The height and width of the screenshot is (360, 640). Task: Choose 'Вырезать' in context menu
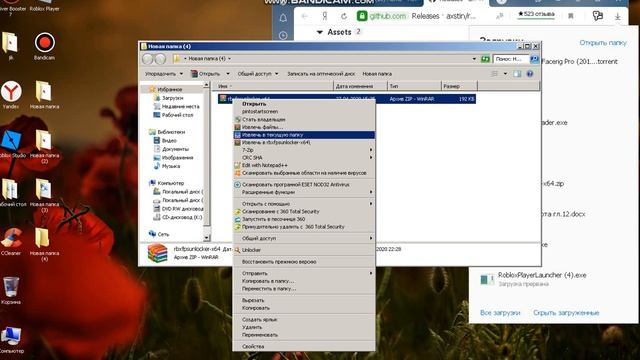click(304, 300)
